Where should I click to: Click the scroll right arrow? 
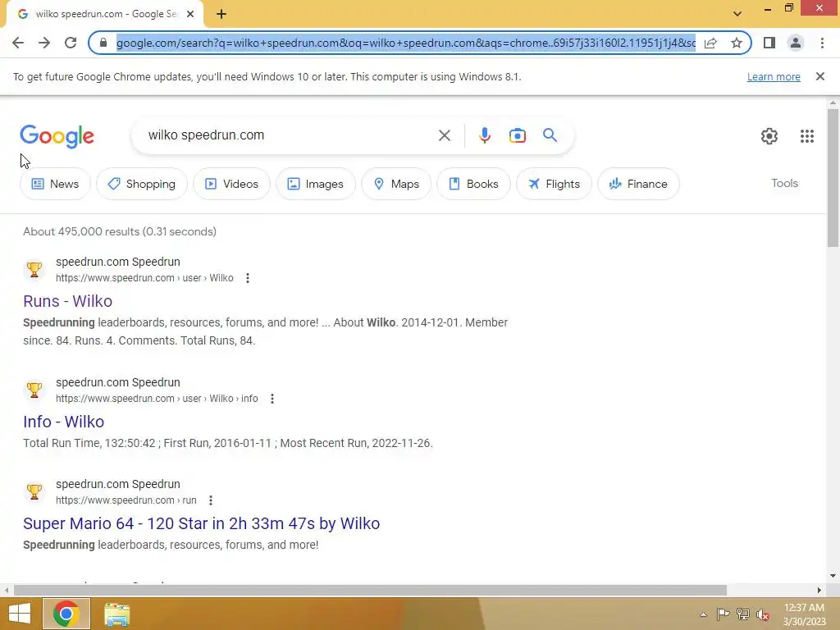click(x=819, y=591)
